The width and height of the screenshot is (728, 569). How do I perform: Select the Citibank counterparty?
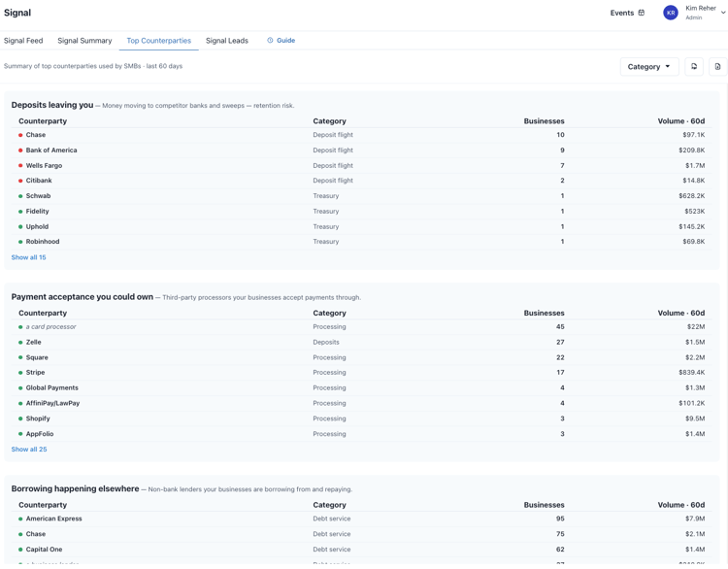pos(39,181)
